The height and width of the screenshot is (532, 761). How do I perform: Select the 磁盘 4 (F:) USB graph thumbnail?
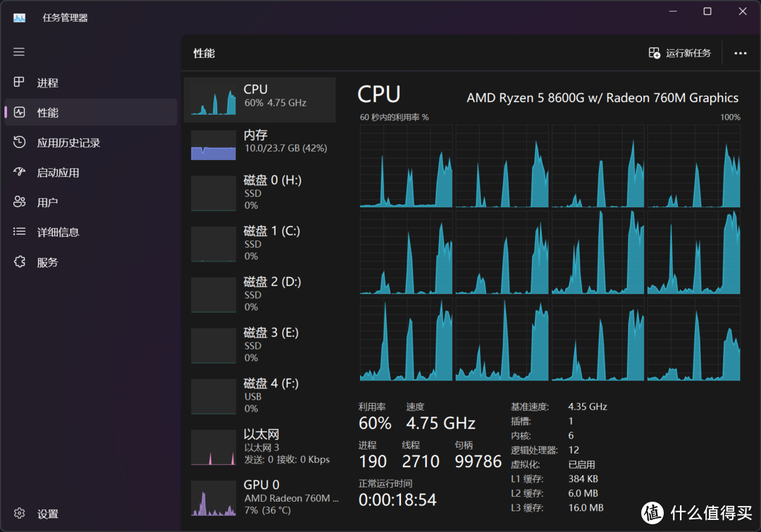(213, 397)
